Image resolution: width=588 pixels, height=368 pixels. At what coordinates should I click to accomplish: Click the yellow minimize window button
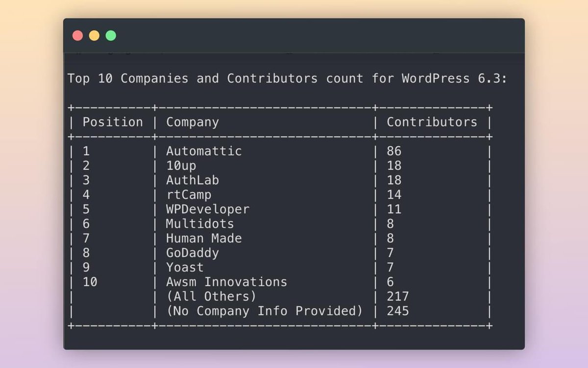94,35
